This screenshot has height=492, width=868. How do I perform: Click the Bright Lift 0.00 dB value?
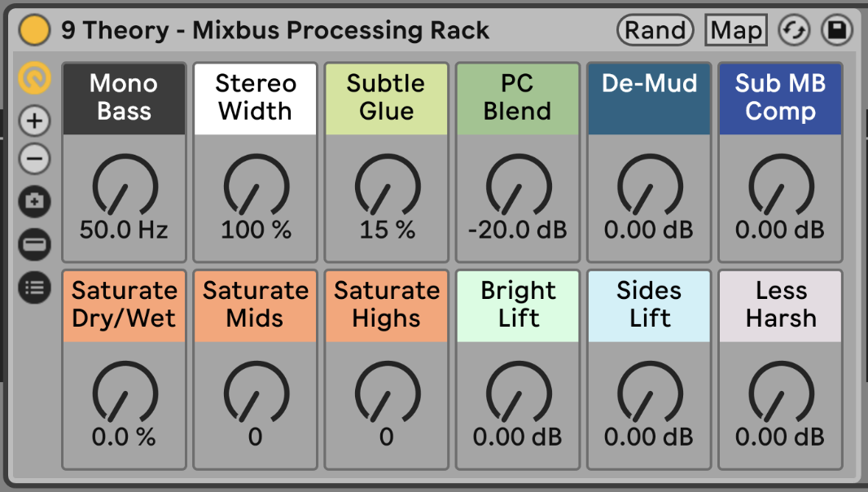(x=518, y=437)
